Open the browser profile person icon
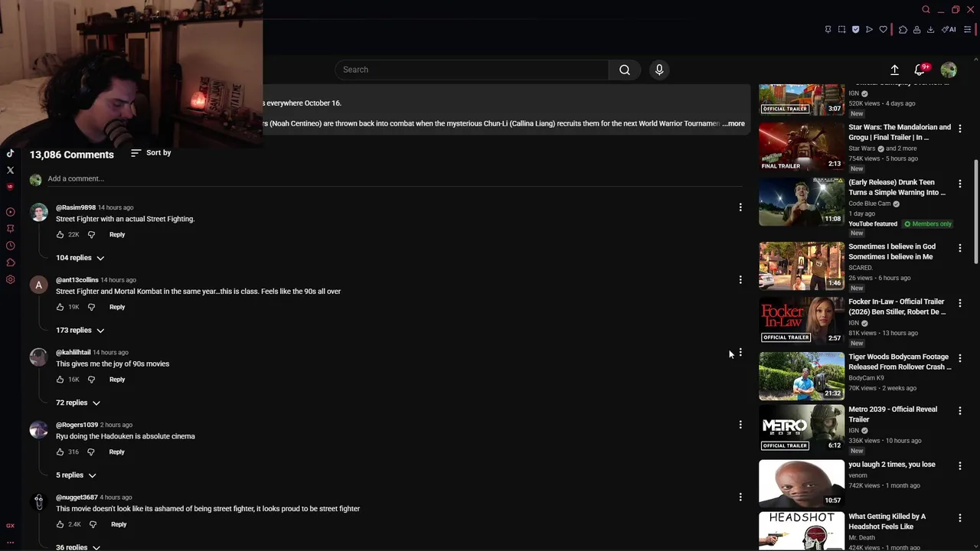Viewport: 980px width, 551px height. [916, 30]
